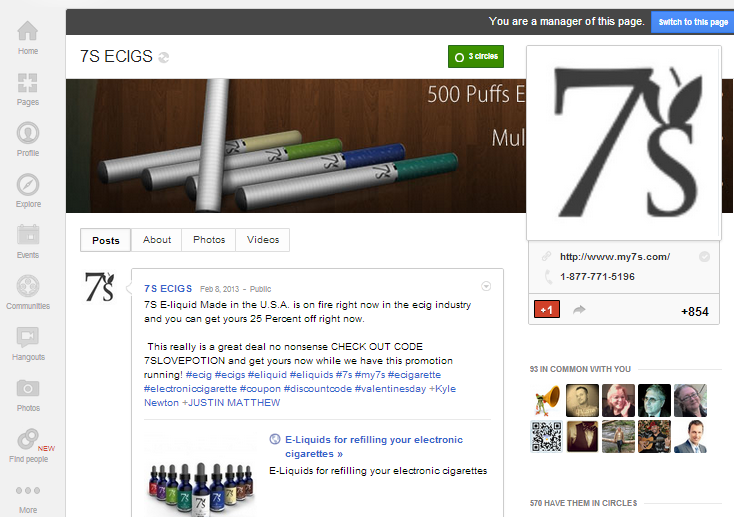This screenshot has height=517, width=734.
Task: Open the http://www.my7s.com/ link
Action: 615,257
